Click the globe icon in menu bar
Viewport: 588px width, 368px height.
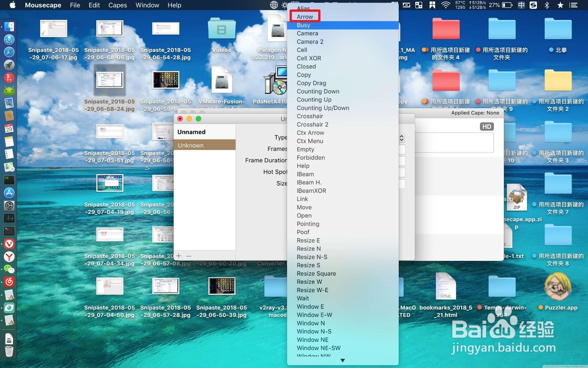click(274, 5)
